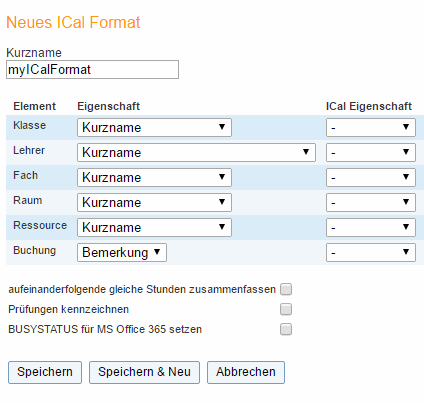Viewport: 424px width, 403px height.
Task: Open the Fach Eigenschaft dropdown
Action: (154, 177)
